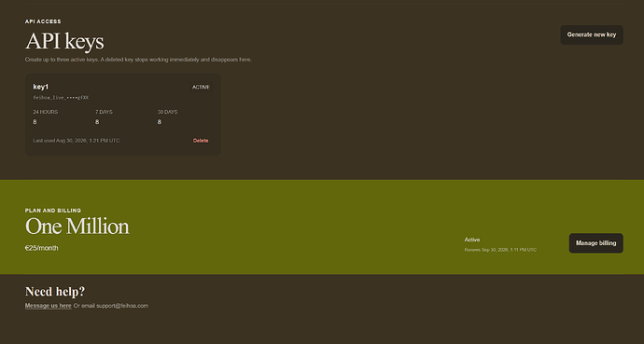Delete the key1 API key

(201, 141)
